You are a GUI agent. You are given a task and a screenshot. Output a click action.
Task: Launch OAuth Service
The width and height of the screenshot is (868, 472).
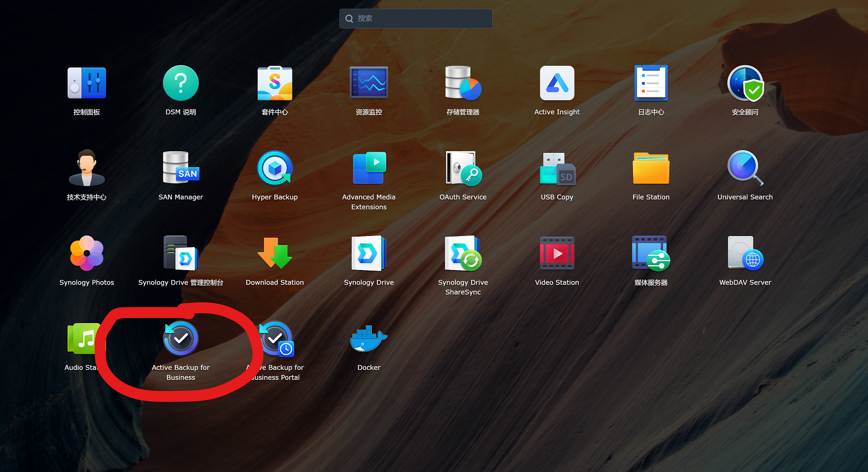coord(463,168)
